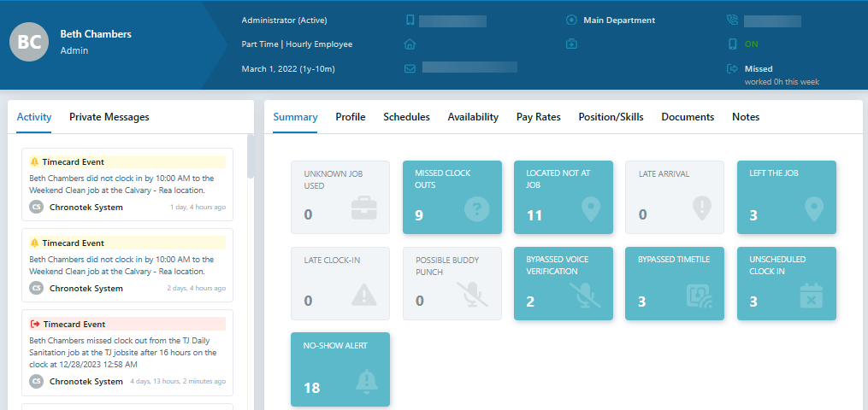
Task: Click the green ON status text
Action: (x=751, y=44)
